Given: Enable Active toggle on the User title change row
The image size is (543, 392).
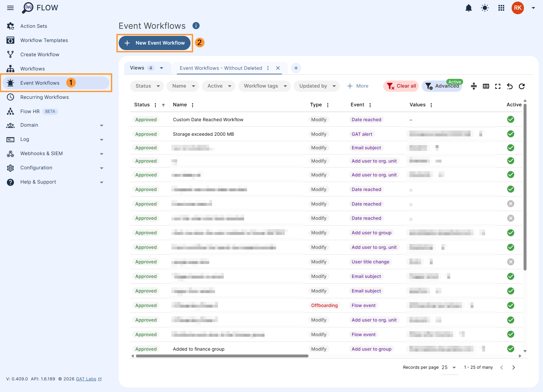Looking at the screenshot, I should (x=510, y=262).
